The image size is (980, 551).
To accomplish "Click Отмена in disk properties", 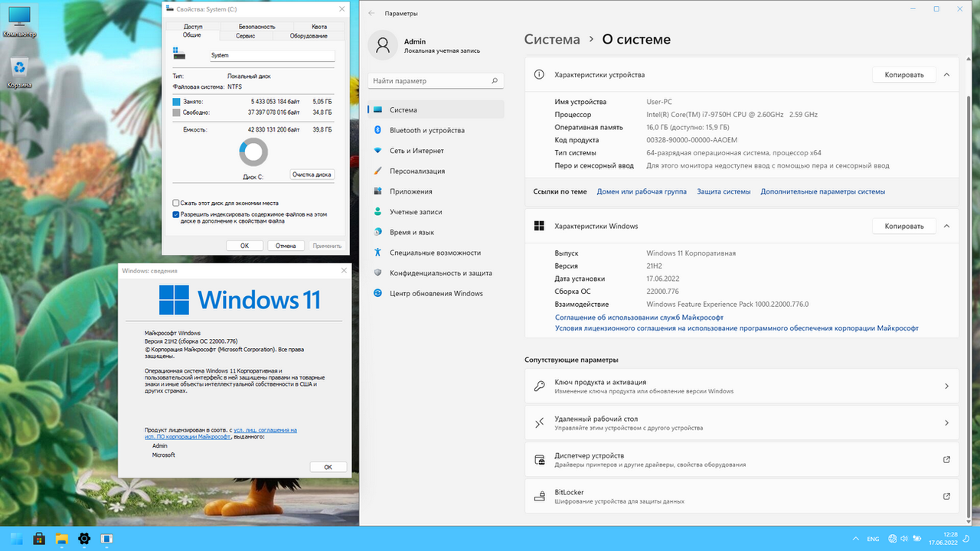I will [x=286, y=246].
